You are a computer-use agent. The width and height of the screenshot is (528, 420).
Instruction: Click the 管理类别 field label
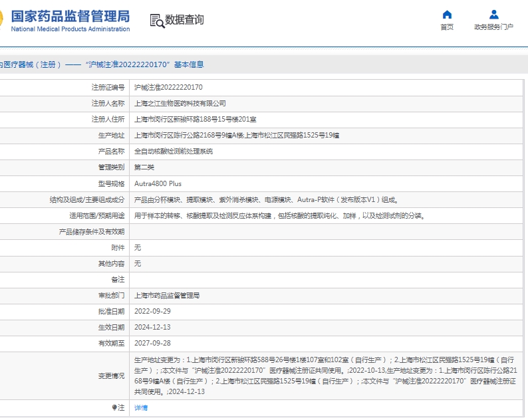coord(112,167)
